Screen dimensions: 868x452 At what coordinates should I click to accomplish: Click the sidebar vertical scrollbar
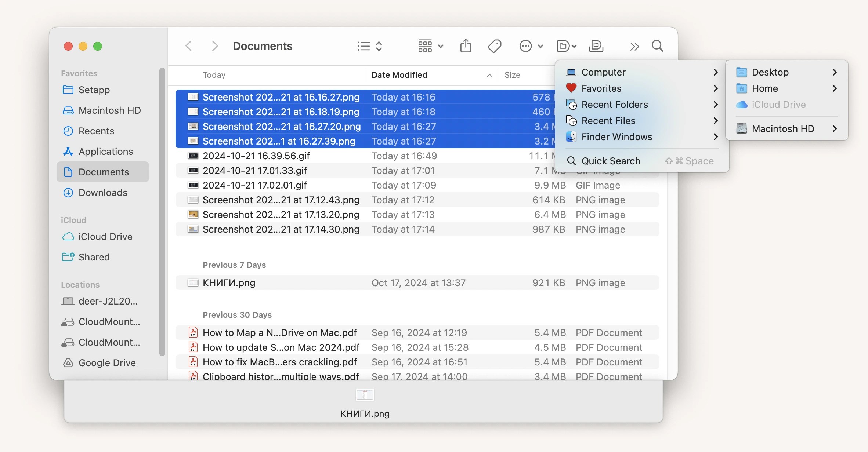click(x=162, y=212)
